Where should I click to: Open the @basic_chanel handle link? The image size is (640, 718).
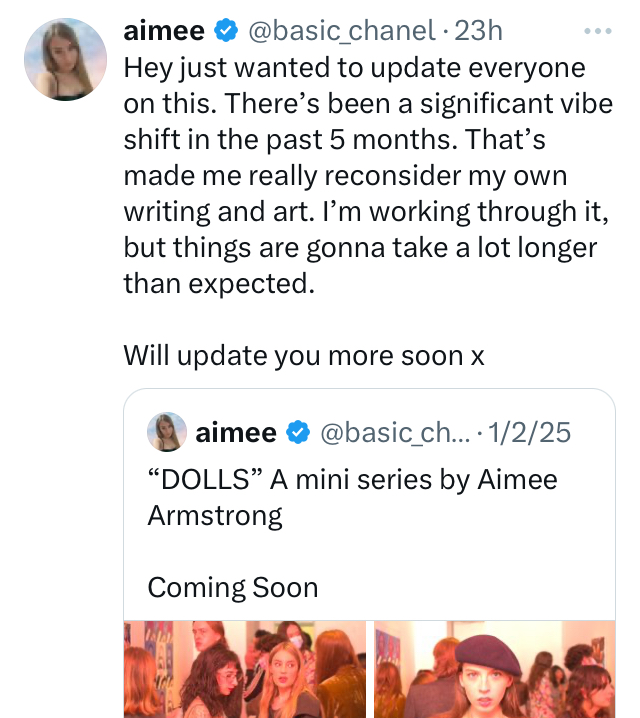[342, 31]
